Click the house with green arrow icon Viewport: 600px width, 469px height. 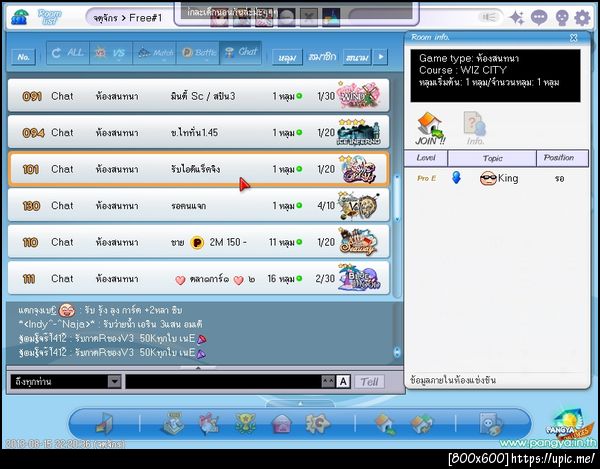pyautogui.click(x=385, y=424)
